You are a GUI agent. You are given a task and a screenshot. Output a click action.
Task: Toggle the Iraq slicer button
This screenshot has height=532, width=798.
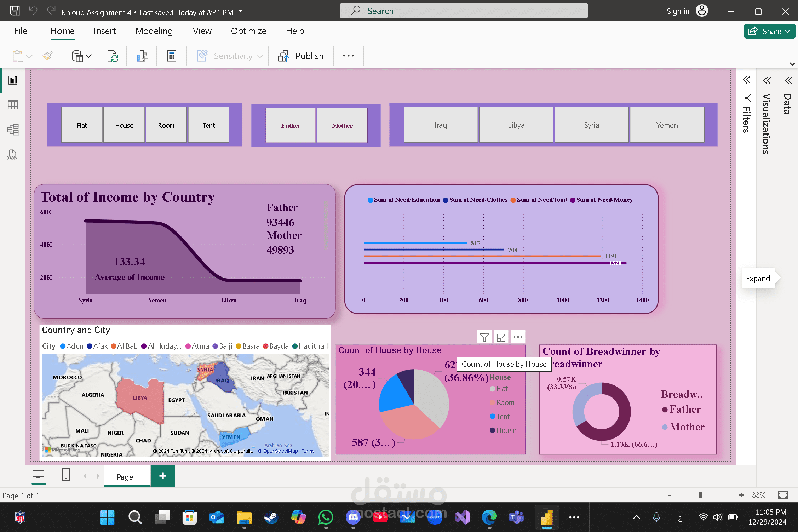(441, 125)
